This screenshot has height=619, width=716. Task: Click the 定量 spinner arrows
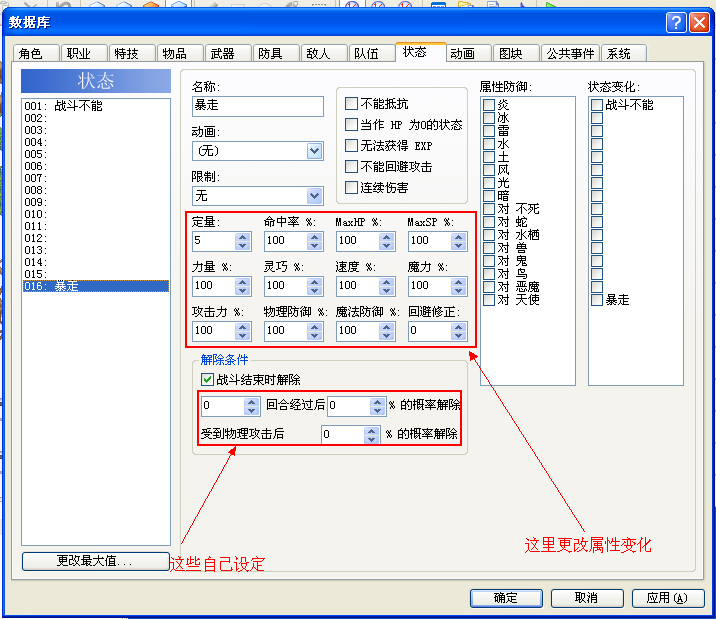pos(243,241)
